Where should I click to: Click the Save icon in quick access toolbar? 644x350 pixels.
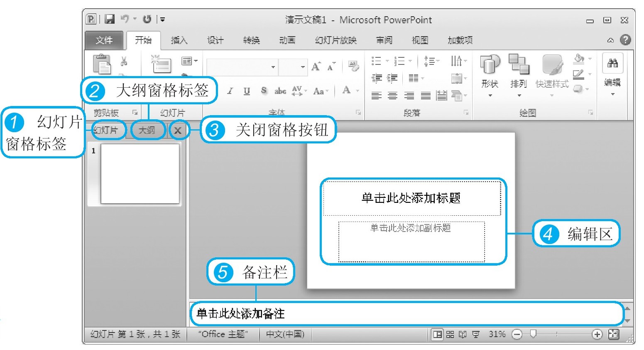110,19
